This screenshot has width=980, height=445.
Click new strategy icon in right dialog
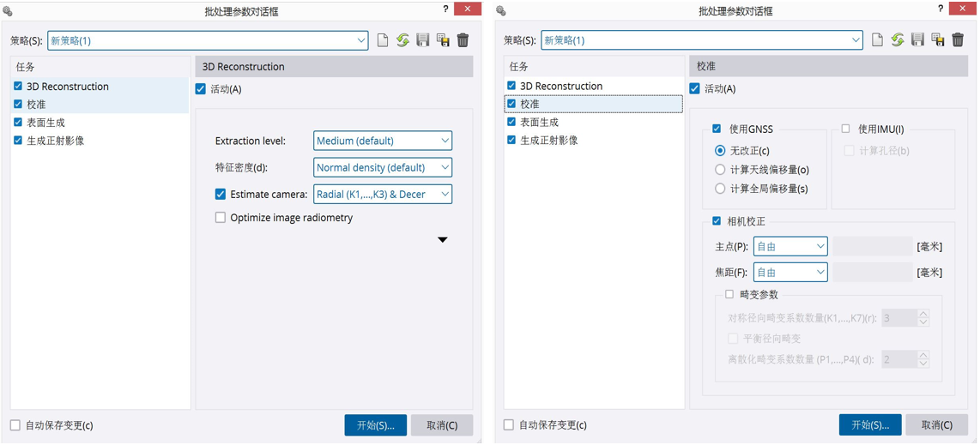point(877,40)
